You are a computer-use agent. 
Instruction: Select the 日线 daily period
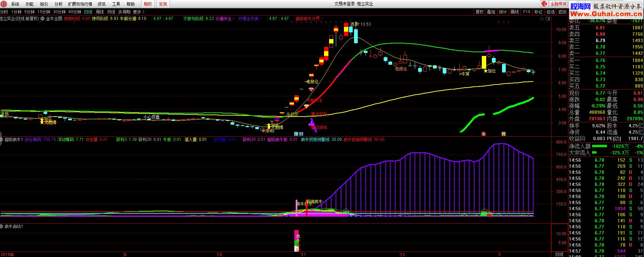(88, 12)
